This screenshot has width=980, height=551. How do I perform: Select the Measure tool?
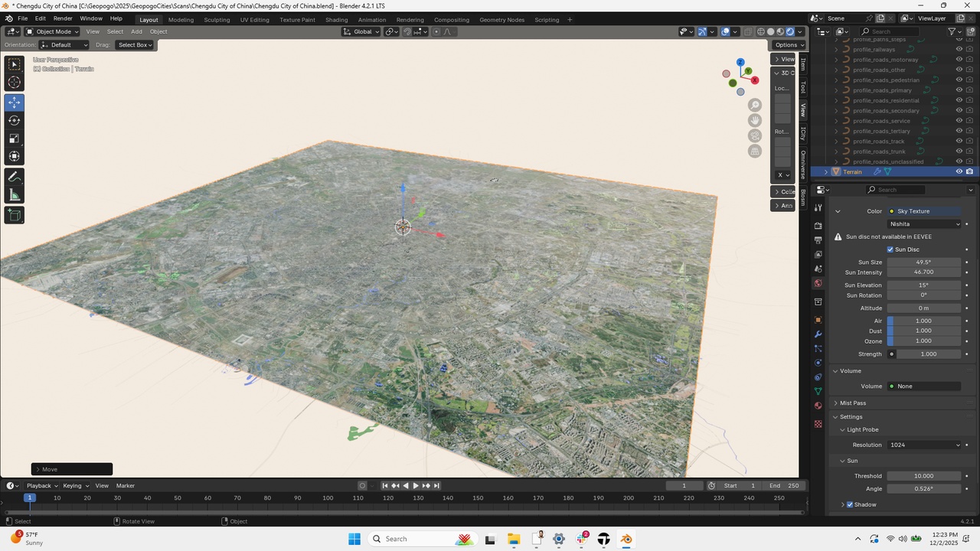tap(15, 195)
